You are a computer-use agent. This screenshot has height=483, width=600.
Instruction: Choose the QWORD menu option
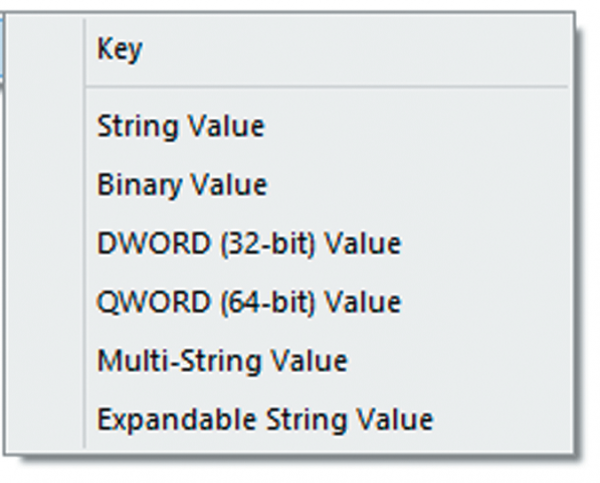point(248,301)
